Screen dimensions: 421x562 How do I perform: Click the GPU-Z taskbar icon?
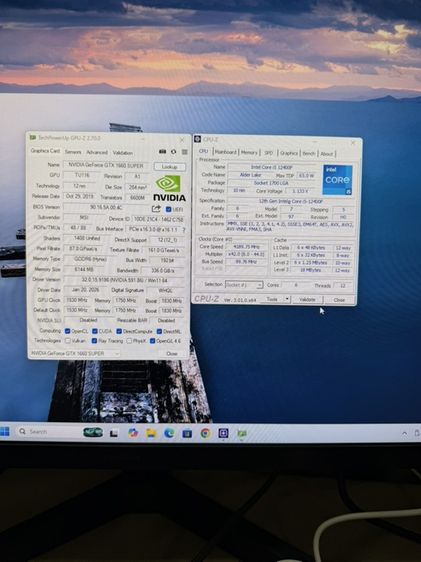pos(242,434)
